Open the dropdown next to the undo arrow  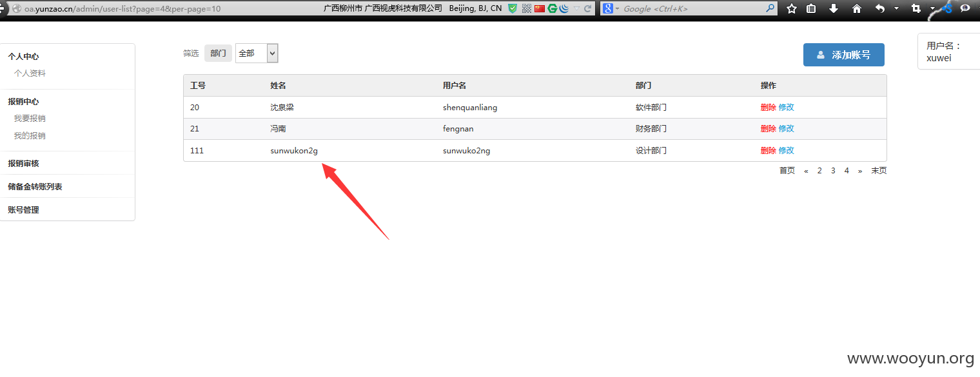[x=896, y=8]
